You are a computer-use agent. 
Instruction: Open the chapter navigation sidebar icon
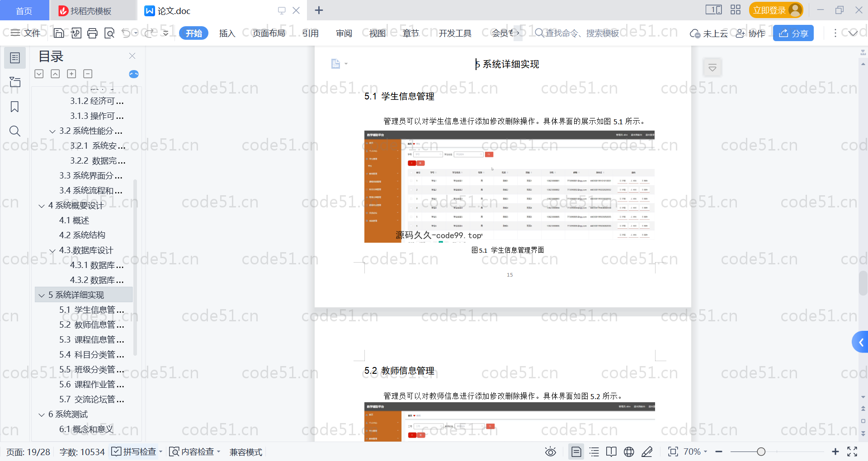pos(15,82)
